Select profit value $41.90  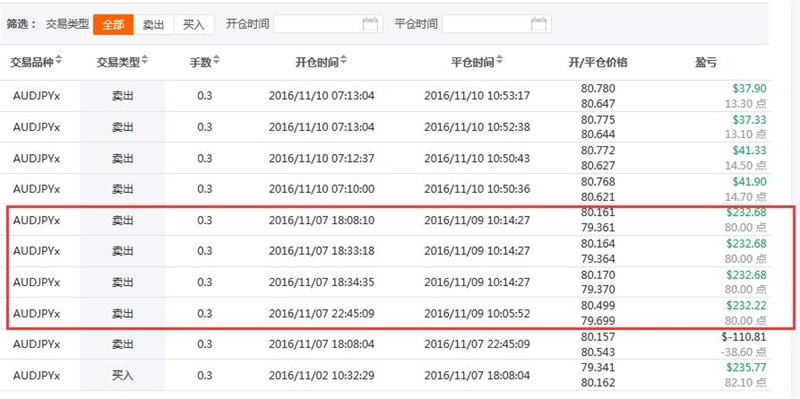pyautogui.click(x=749, y=182)
